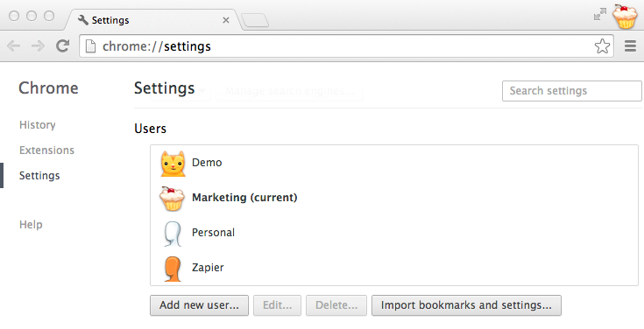Click the forward navigation arrow
This screenshot has height=329, width=644.
click(38, 46)
